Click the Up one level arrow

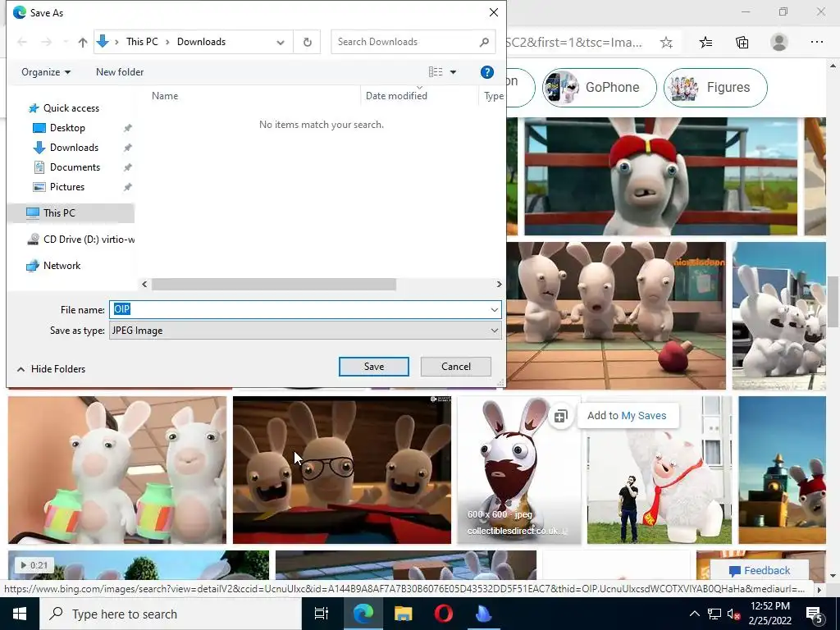coord(83,42)
